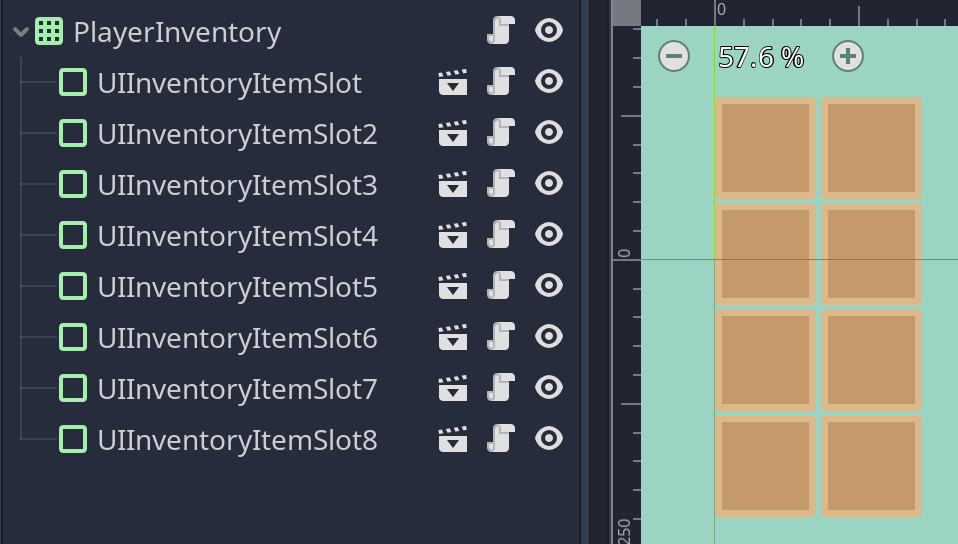Collapse the PlayerInventory tree node
Image resolution: width=958 pixels, height=544 pixels.
tap(20, 32)
